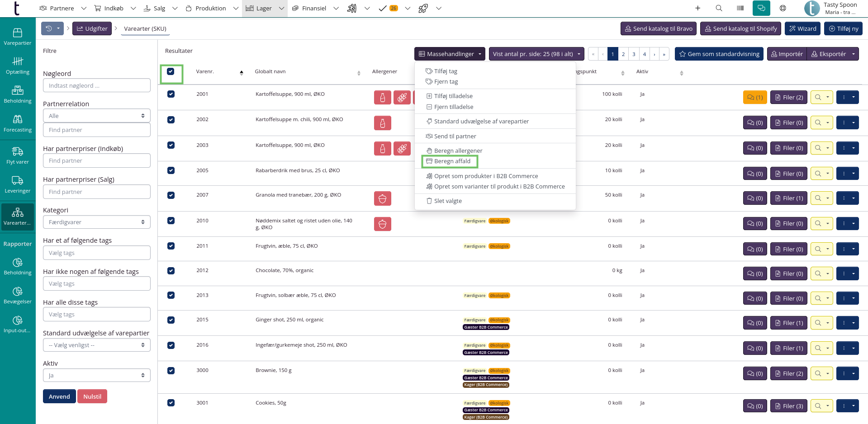
Task: Select Beregn affald from the menu
Action: pos(452,161)
